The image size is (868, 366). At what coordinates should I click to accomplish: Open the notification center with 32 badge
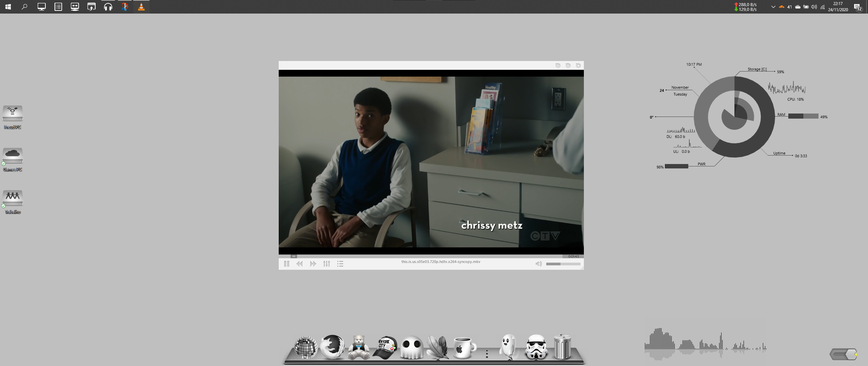point(857,7)
